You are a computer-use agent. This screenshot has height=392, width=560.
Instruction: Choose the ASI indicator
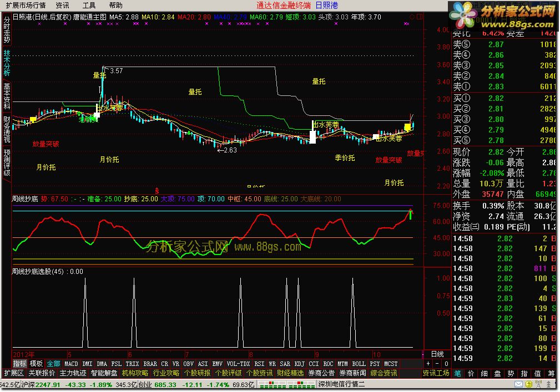[203, 364]
